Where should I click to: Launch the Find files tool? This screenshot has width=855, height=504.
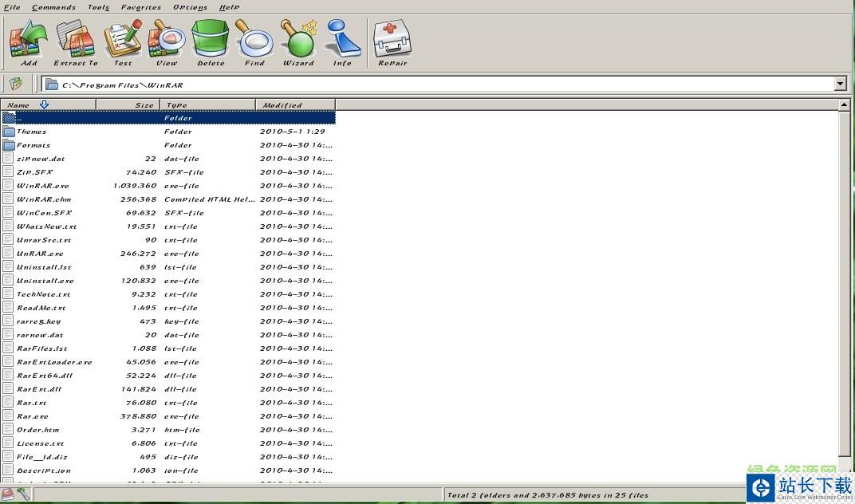[x=254, y=41]
